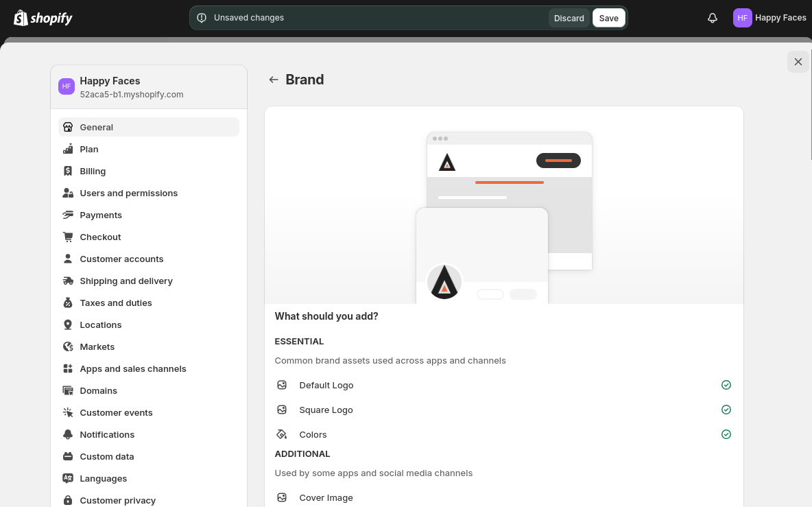Click the Customer accounts person icon
The image size is (812, 507).
pos(68,259)
